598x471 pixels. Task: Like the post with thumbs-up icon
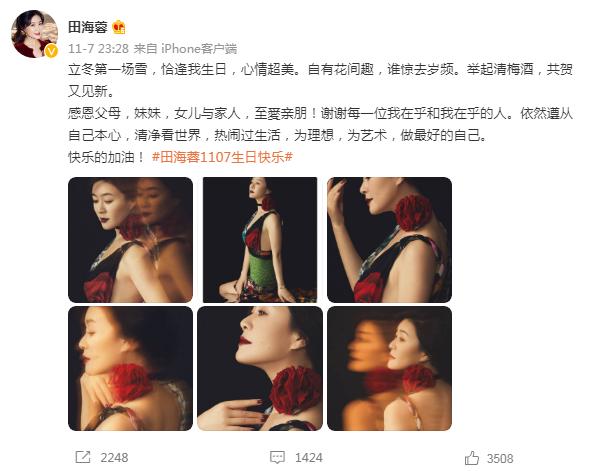(x=472, y=458)
